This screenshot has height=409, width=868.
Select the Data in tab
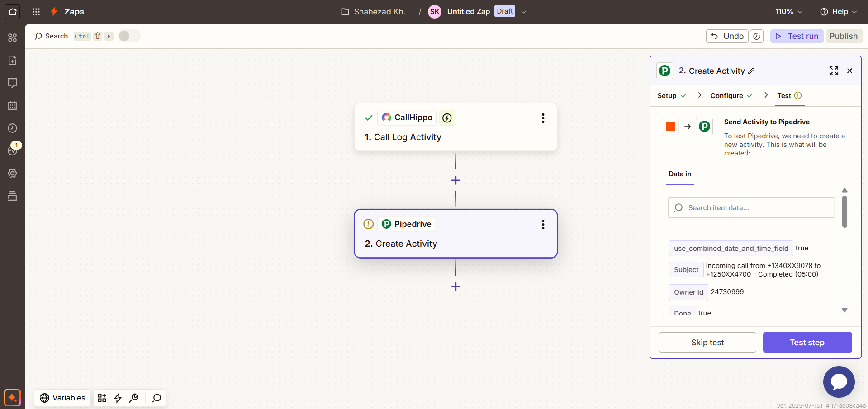click(680, 174)
